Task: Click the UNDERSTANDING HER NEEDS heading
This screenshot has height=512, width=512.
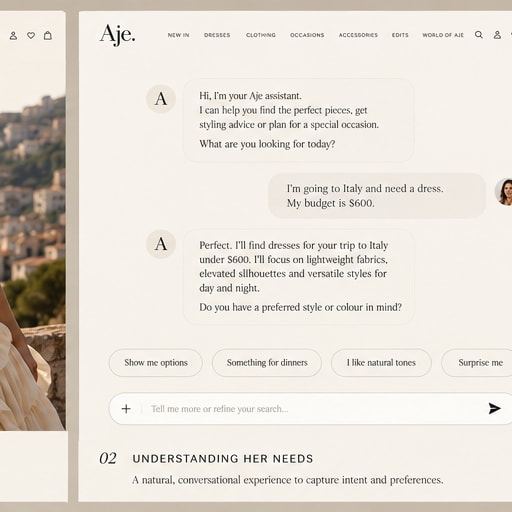Action: pos(223,459)
